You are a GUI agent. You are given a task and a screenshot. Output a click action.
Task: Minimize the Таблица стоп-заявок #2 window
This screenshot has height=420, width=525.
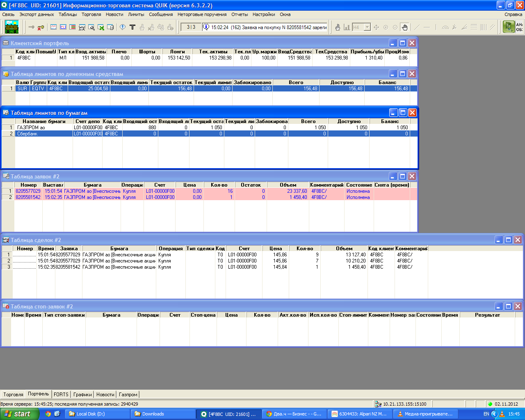pos(499,306)
